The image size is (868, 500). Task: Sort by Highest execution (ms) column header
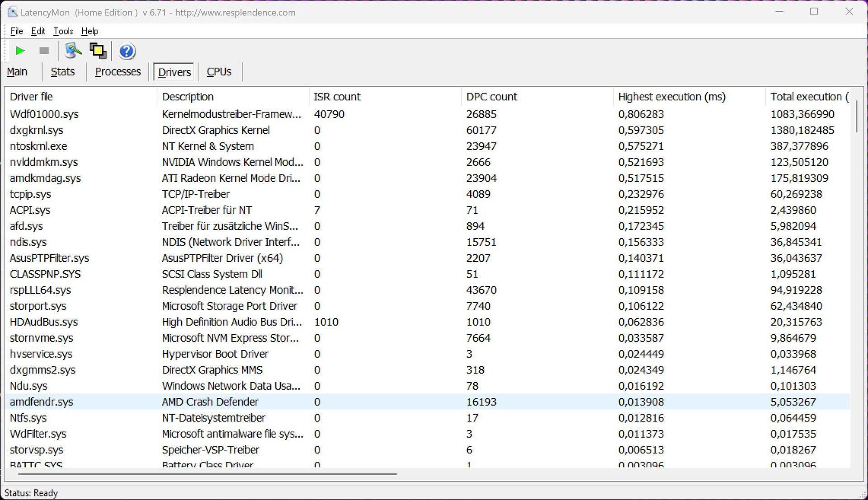(x=671, y=97)
